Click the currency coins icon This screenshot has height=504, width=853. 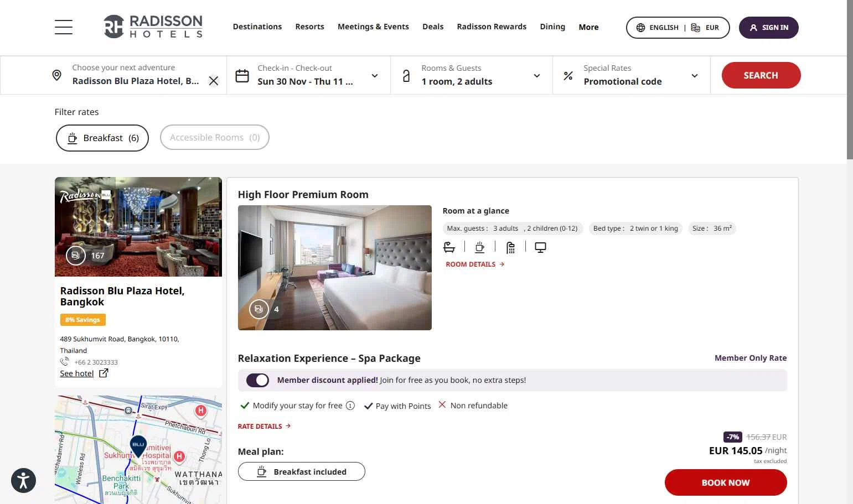click(696, 28)
